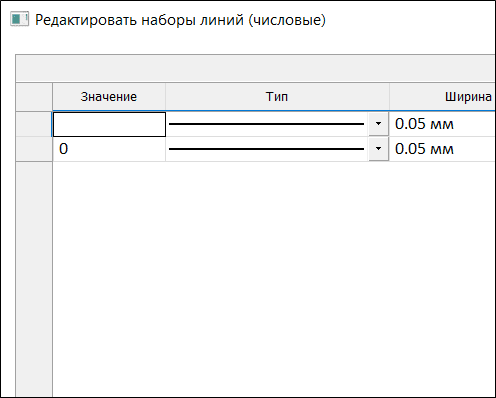Click the Тип column header
This screenshot has height=398, width=496.
[x=277, y=97]
